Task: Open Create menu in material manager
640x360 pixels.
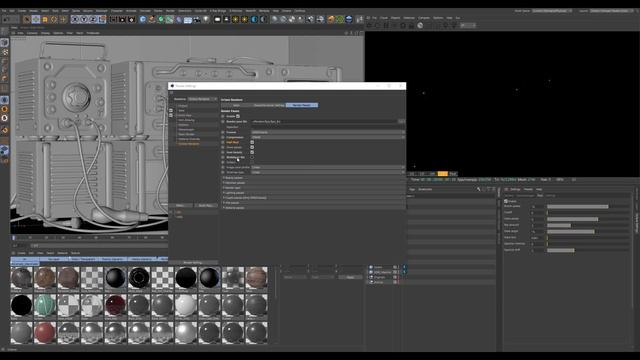Action: (x=22, y=253)
